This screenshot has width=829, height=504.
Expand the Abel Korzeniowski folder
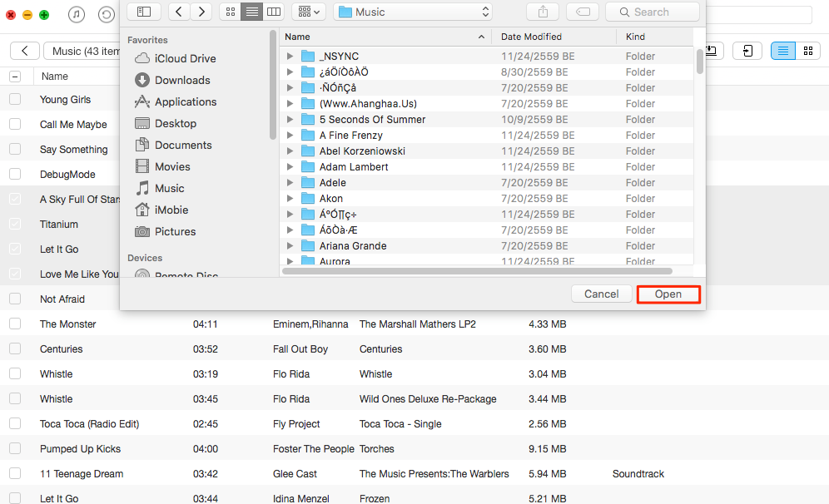[290, 151]
